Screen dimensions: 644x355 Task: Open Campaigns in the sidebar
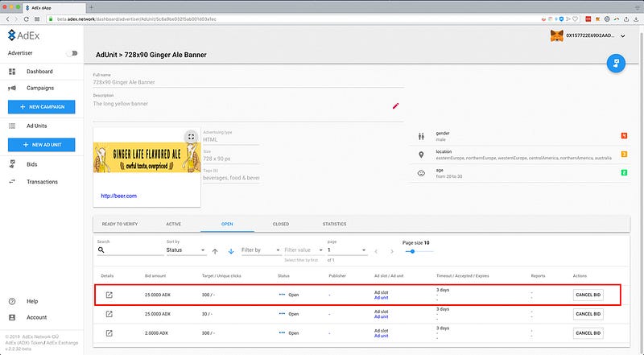[x=42, y=88]
